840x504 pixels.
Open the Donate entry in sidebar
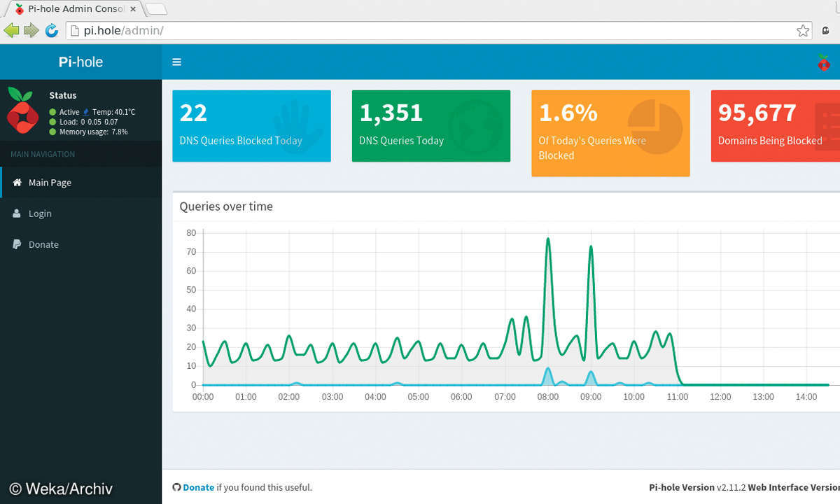(80, 244)
